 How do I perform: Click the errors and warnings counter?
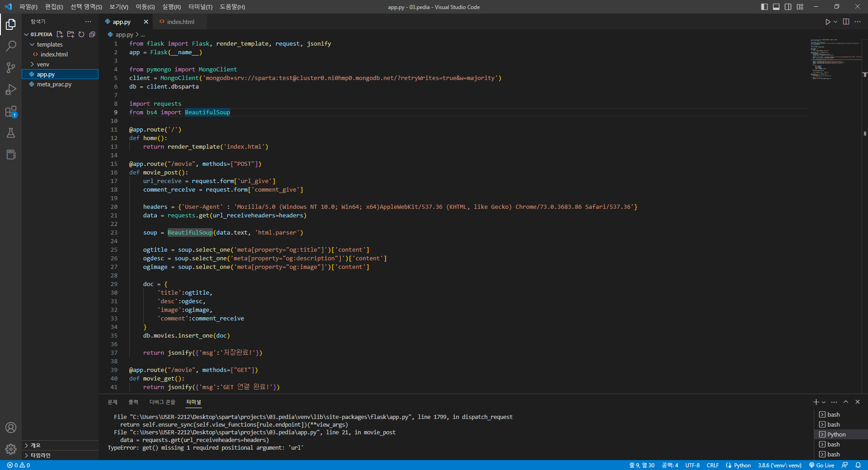click(19, 465)
